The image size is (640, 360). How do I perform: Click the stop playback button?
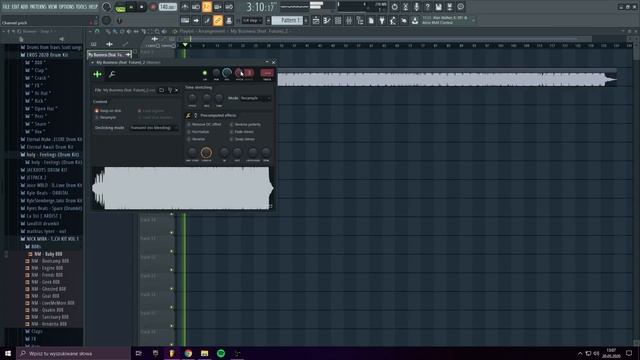click(x=142, y=7)
